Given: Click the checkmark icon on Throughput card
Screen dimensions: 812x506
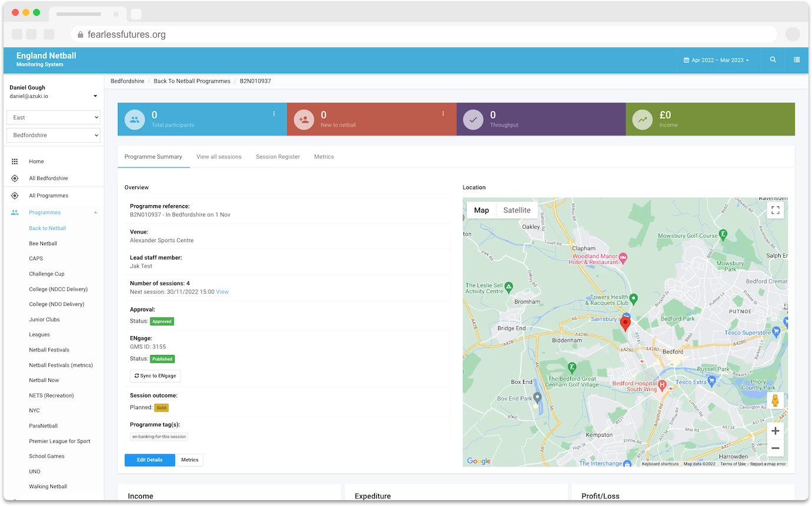Looking at the screenshot, I should pyautogui.click(x=473, y=119).
